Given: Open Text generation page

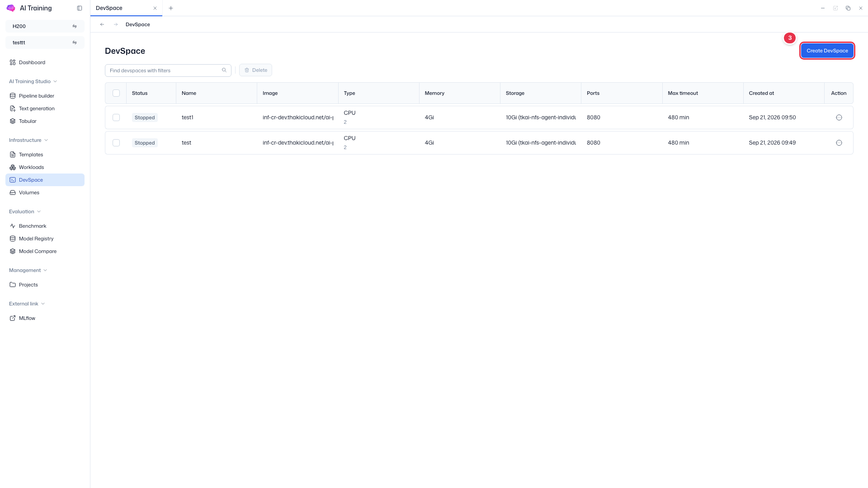Looking at the screenshot, I should 45,108.
